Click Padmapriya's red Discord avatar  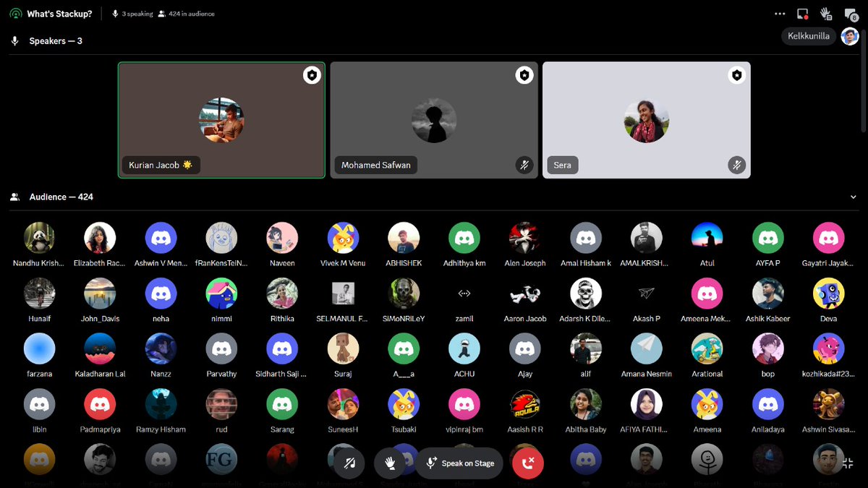pyautogui.click(x=100, y=403)
